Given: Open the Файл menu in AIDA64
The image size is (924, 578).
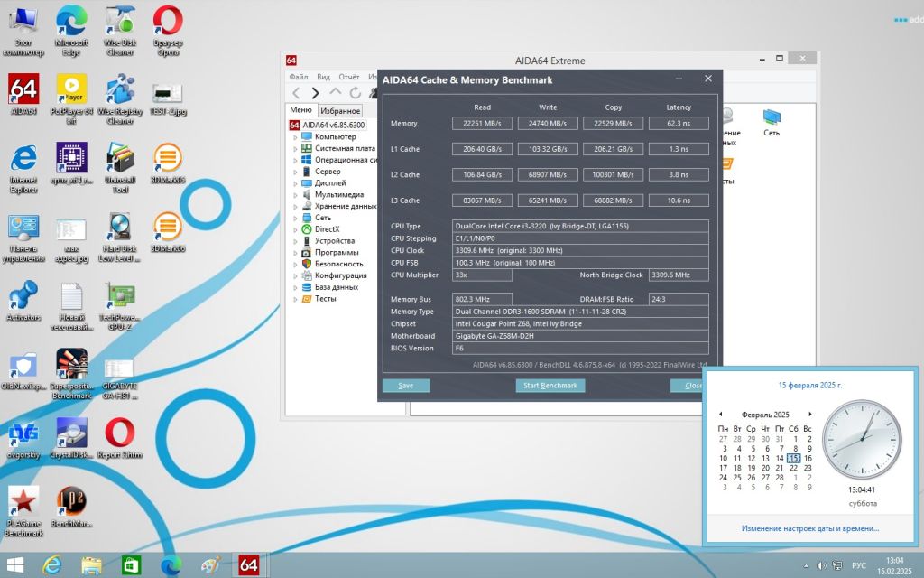Looking at the screenshot, I should pos(299,77).
